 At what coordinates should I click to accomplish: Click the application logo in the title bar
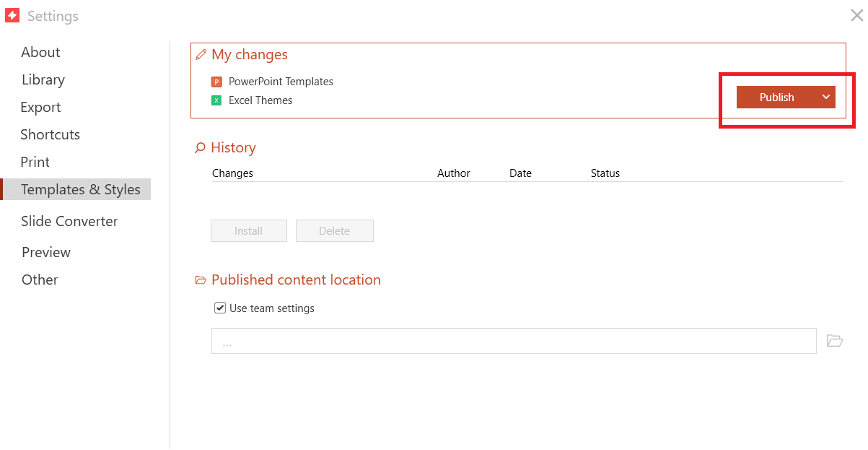(x=12, y=14)
